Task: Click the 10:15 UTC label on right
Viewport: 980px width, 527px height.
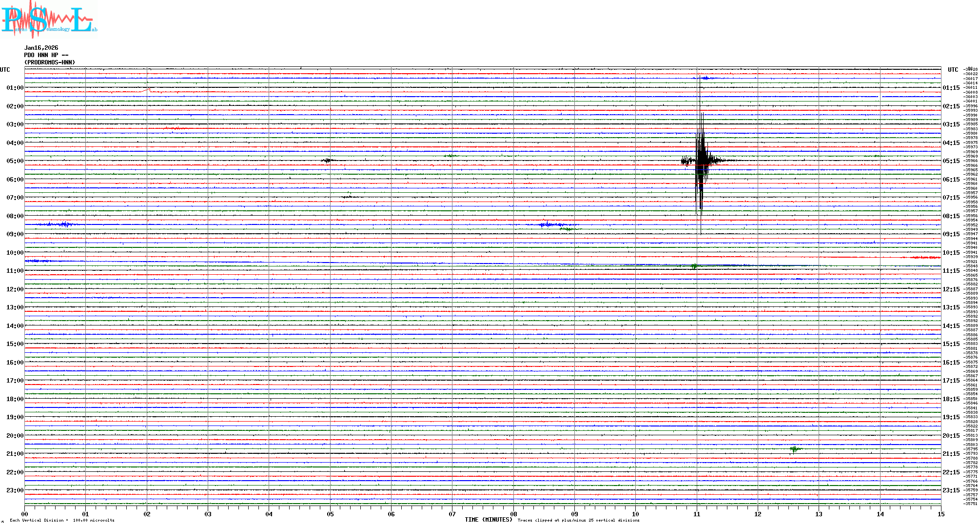Action: [951, 253]
